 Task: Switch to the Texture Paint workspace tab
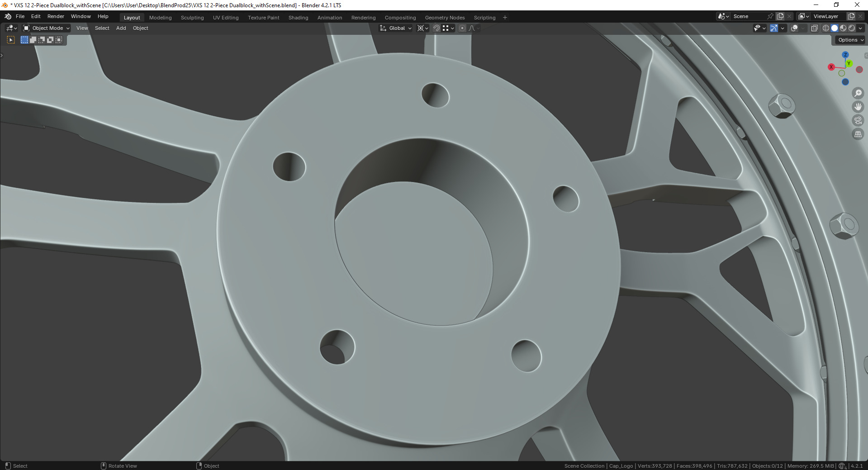click(264, 18)
